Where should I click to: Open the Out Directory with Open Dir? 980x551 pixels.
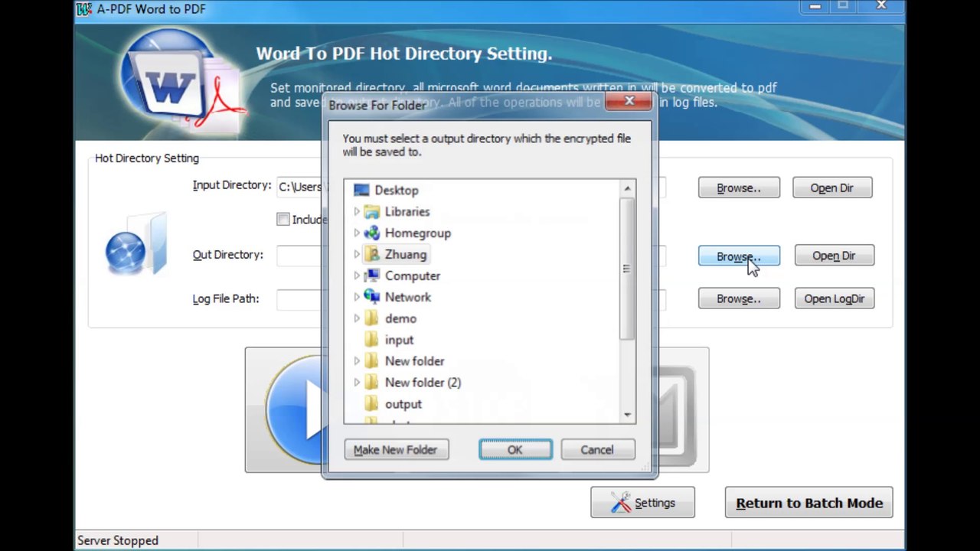point(834,256)
